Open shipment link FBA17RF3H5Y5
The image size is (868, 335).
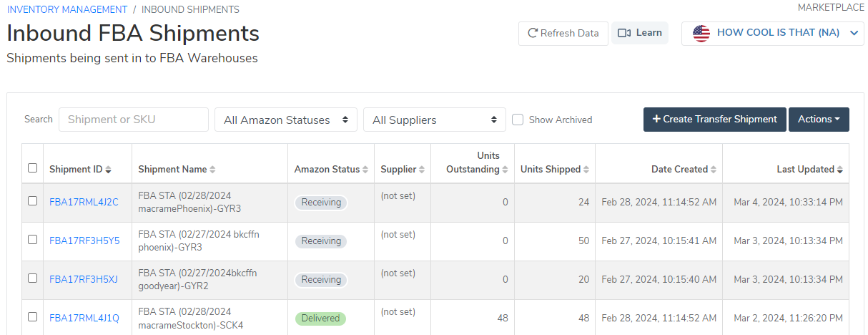(x=84, y=241)
